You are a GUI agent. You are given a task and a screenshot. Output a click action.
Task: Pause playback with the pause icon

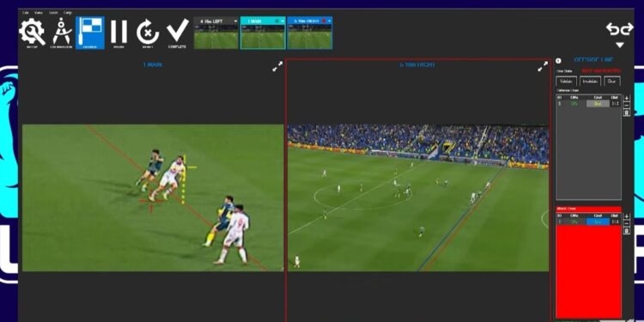click(x=118, y=32)
